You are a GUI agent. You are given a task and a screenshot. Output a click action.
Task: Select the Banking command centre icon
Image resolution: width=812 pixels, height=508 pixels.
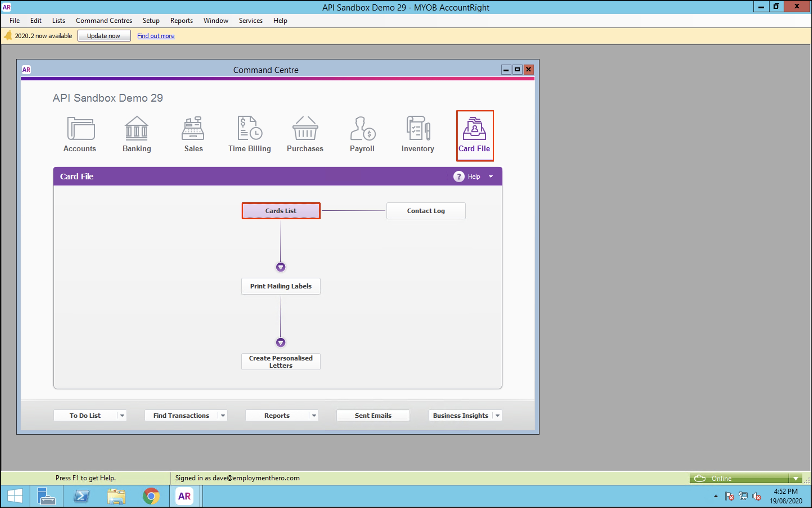(137, 128)
